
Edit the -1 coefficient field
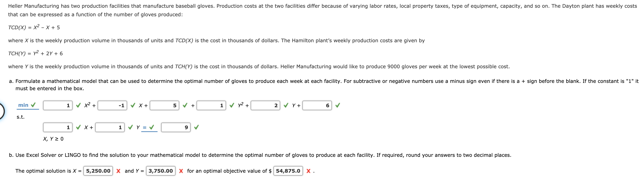(x=113, y=105)
